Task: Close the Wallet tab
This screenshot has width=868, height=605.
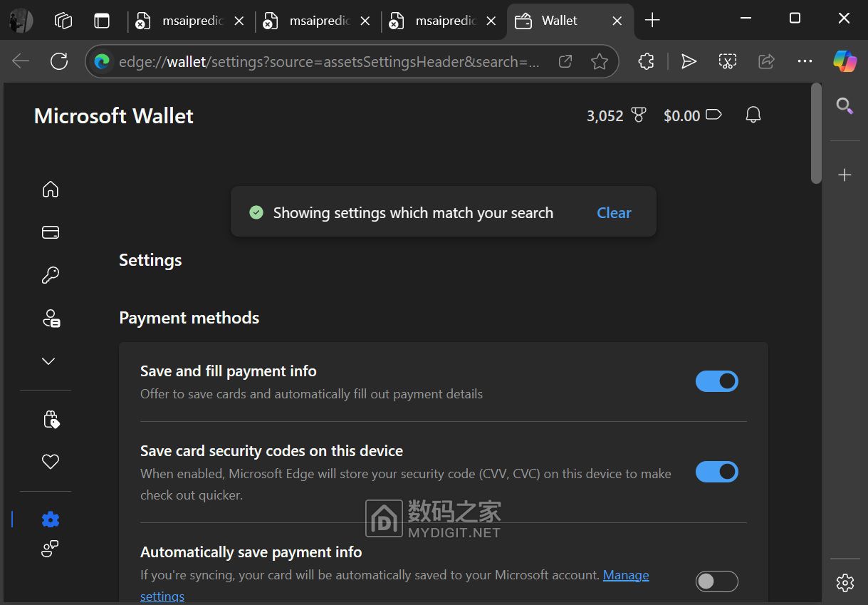Action: click(x=617, y=21)
